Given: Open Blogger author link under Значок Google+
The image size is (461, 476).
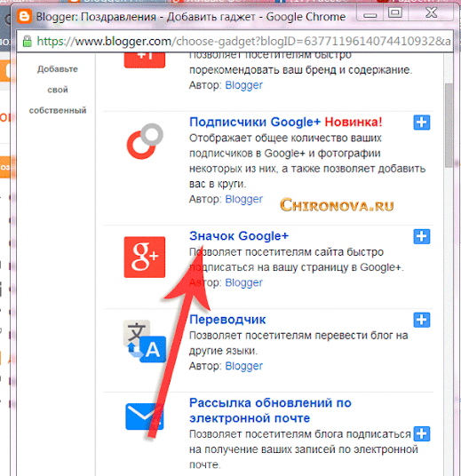Looking at the screenshot, I should click(244, 282).
